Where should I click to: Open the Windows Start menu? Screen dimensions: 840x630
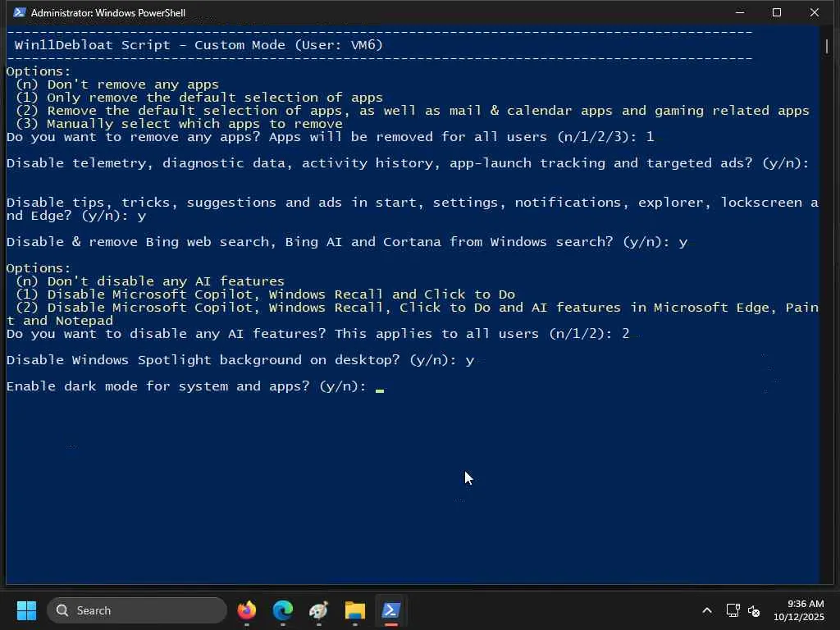pos(26,610)
